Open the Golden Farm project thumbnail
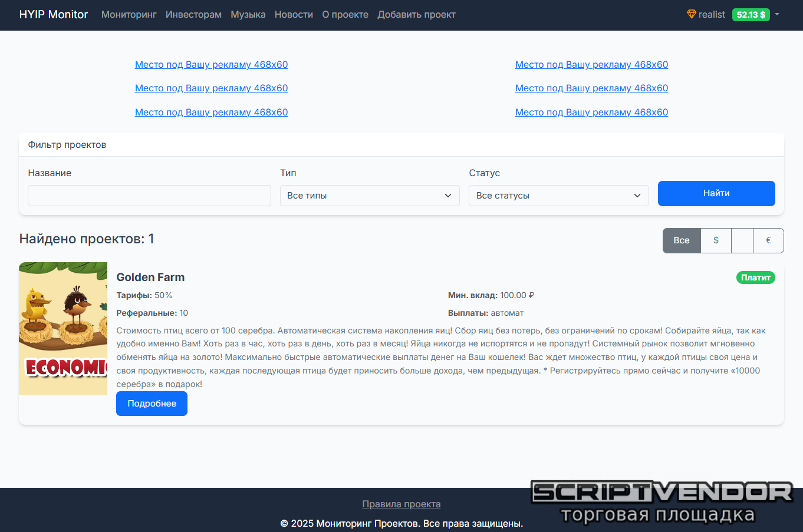803x532 pixels. click(x=63, y=328)
